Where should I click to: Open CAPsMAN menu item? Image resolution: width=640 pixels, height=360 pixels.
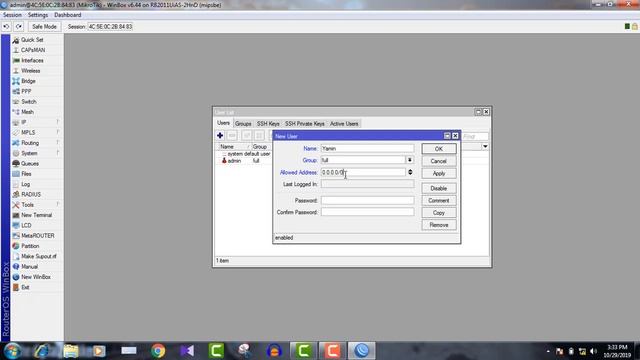(33, 50)
